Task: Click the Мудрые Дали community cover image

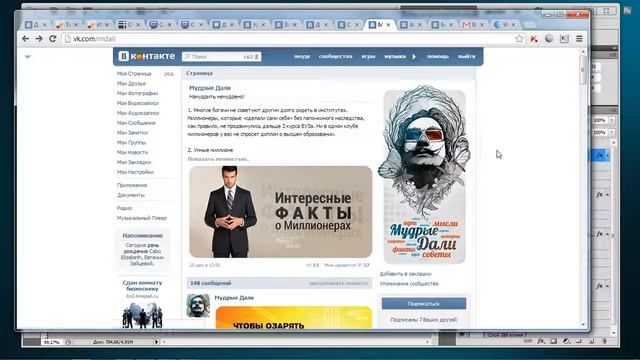Action: (x=424, y=175)
